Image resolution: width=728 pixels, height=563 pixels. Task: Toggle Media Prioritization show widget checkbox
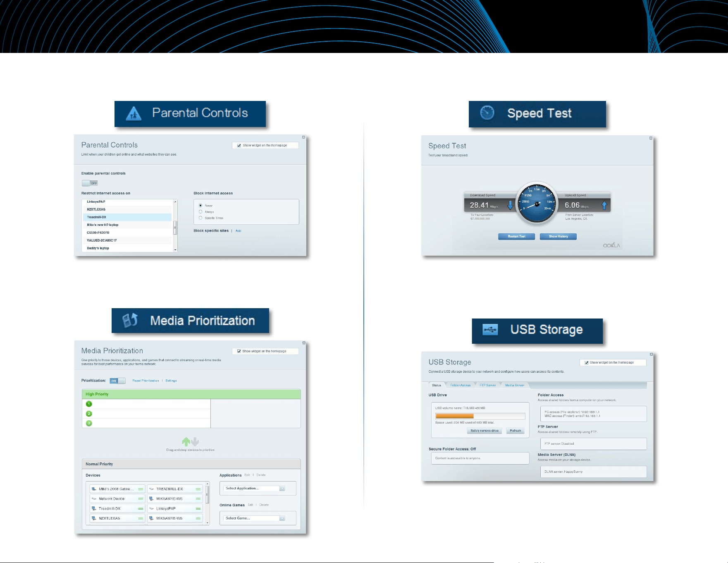239,351
